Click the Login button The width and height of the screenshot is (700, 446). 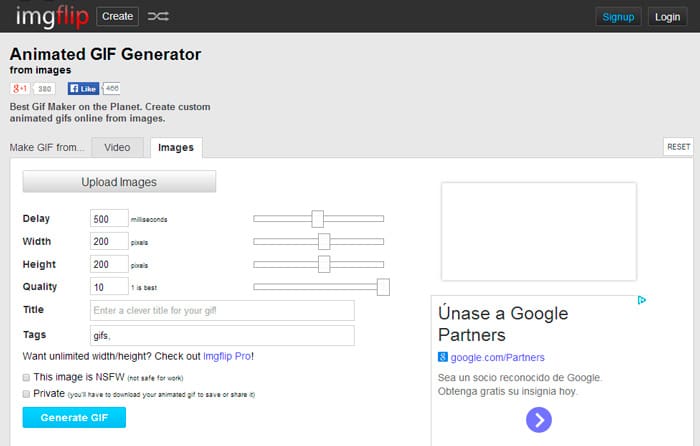pos(667,17)
